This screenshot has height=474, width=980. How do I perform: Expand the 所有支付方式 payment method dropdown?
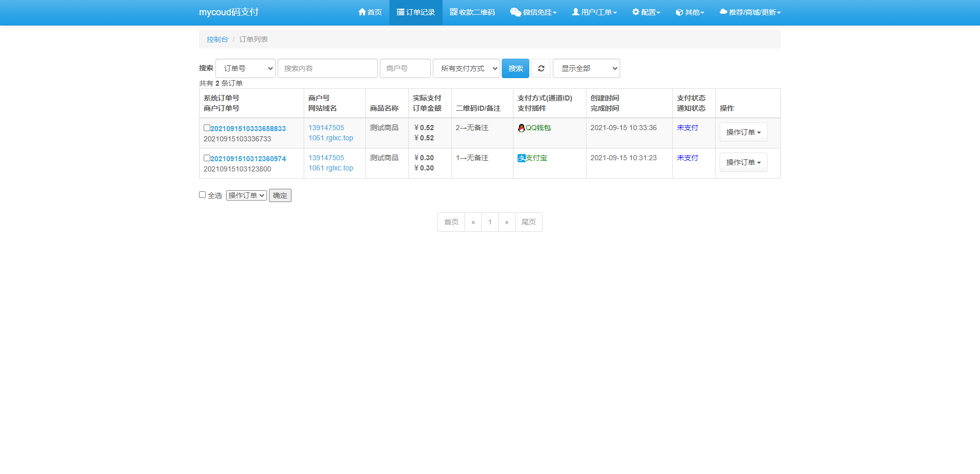pyautogui.click(x=466, y=68)
